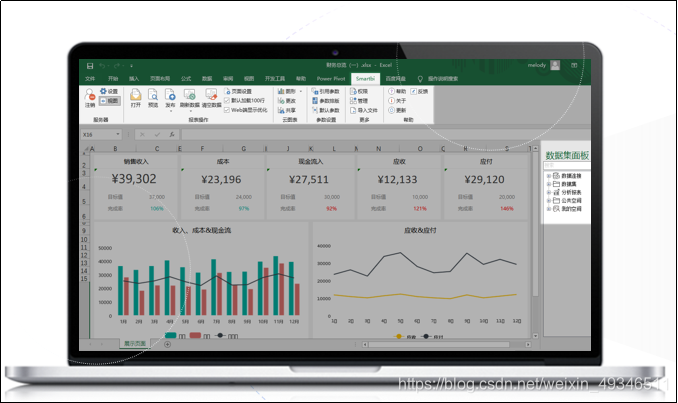Screen dimensions: 678x403
Task: Switch to the Power Pivot tab
Action: (x=331, y=79)
